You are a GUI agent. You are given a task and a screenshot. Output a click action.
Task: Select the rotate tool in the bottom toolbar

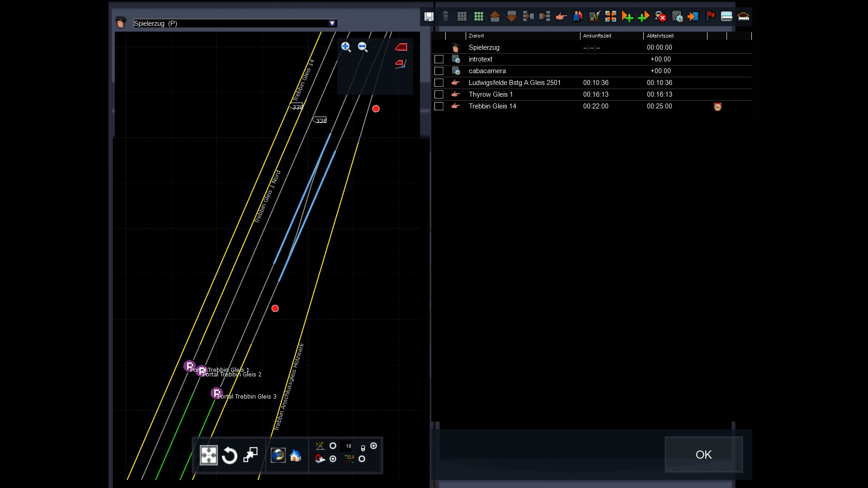(230, 455)
